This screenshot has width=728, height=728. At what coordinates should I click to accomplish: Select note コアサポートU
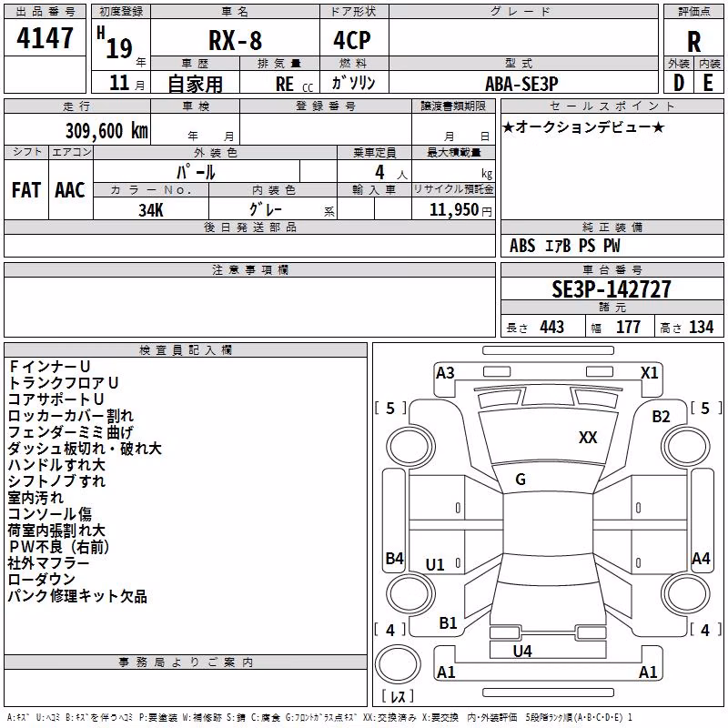(56, 399)
